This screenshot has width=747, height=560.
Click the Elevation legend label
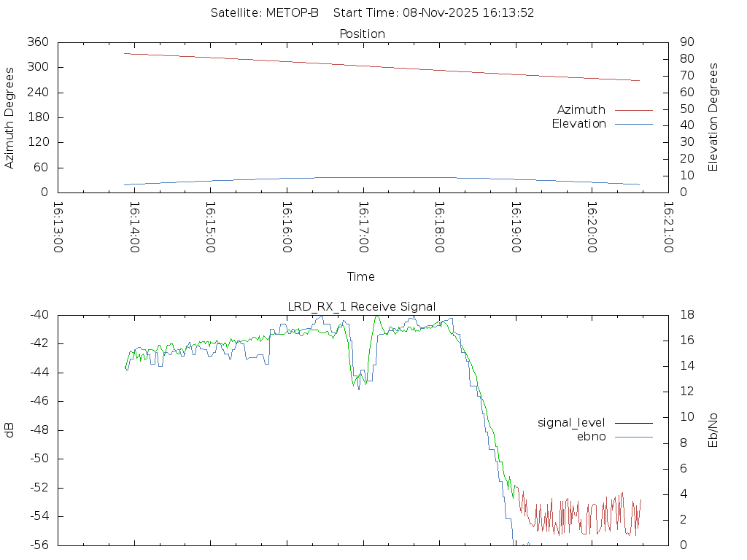click(578, 124)
